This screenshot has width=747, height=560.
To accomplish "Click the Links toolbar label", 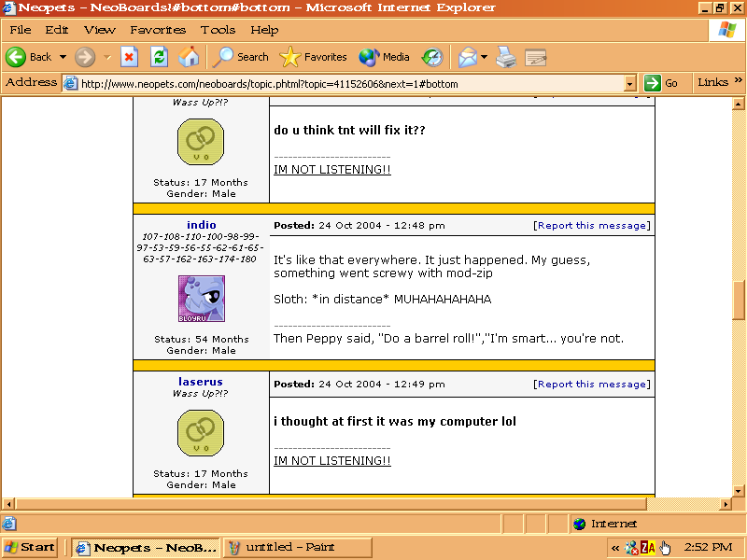I will [712, 82].
